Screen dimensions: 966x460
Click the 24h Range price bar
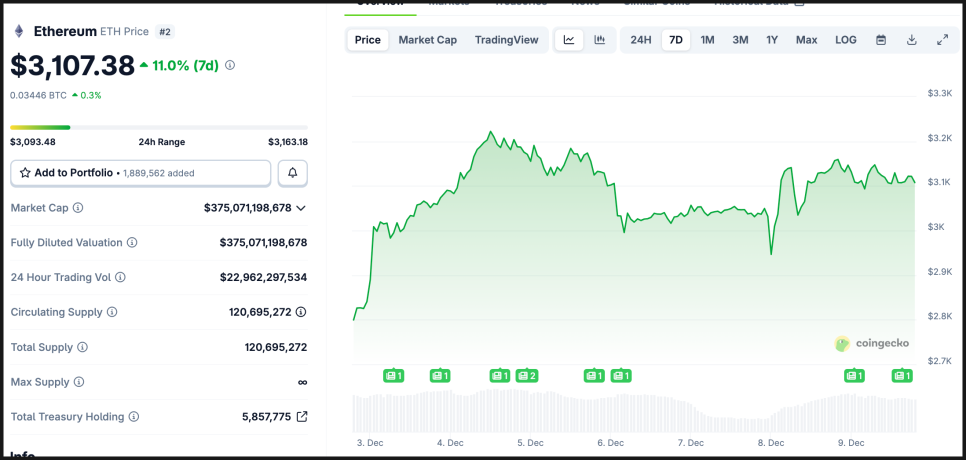pos(159,127)
